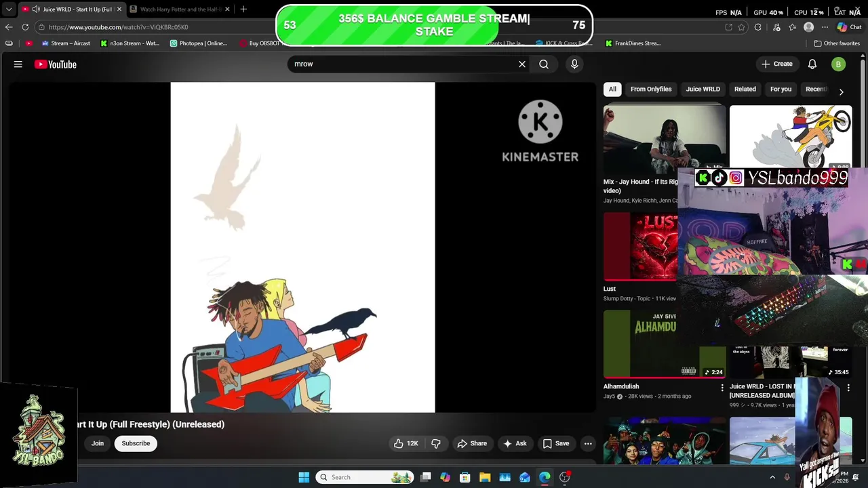Open browser settings and more ellipsis
Viewport: 868px width, 488px height.
[825, 27]
